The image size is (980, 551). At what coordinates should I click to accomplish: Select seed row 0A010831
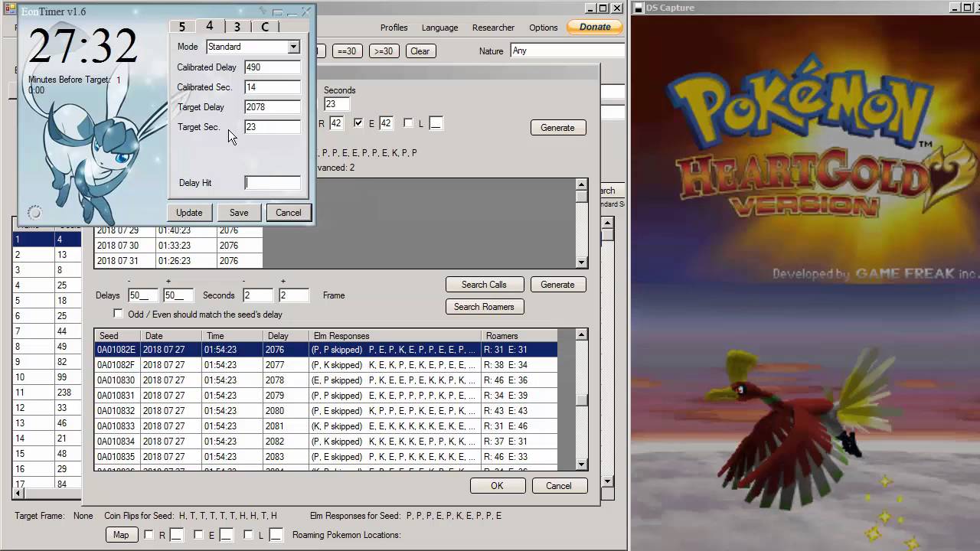point(325,396)
